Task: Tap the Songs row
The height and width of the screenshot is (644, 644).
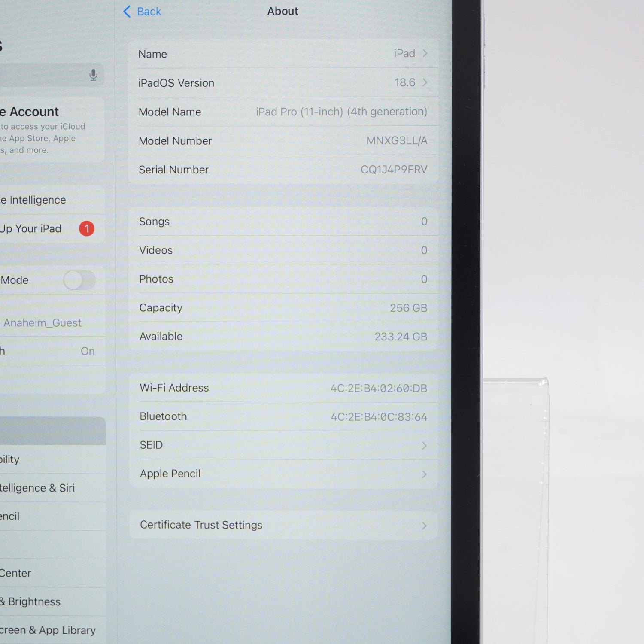Action: point(283,222)
